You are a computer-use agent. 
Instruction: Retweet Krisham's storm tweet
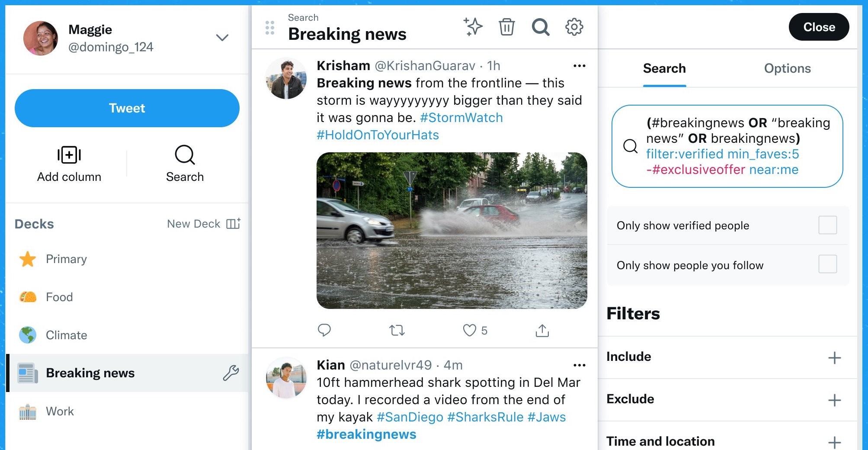397,331
